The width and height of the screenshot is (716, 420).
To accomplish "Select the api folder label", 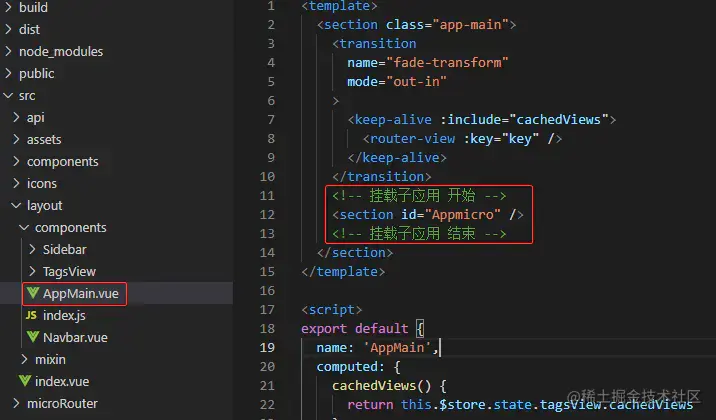I will (x=36, y=117).
